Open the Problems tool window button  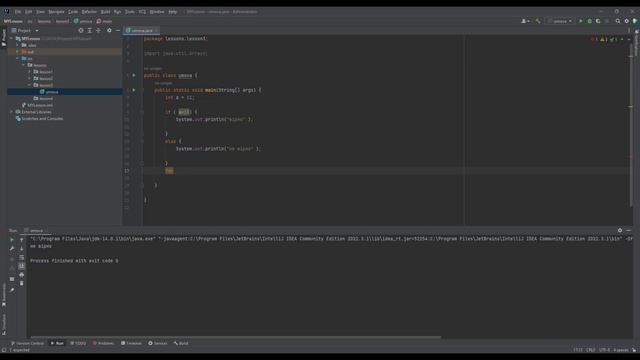103,344
